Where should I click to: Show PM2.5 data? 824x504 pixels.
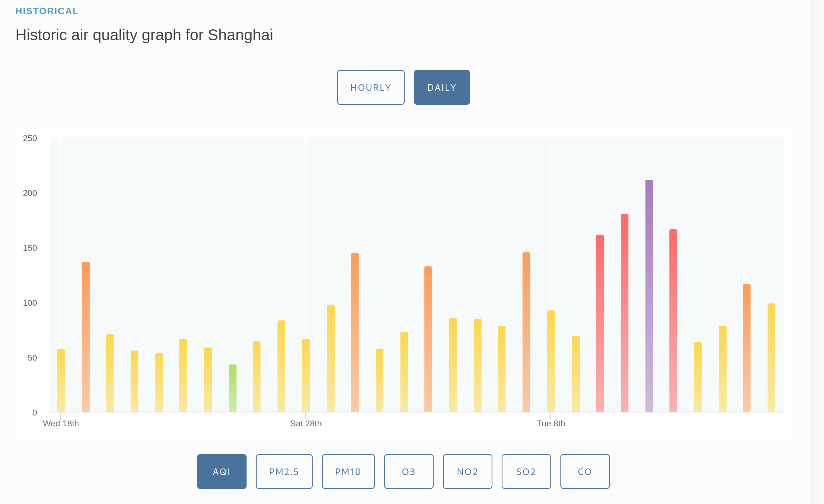(x=284, y=472)
